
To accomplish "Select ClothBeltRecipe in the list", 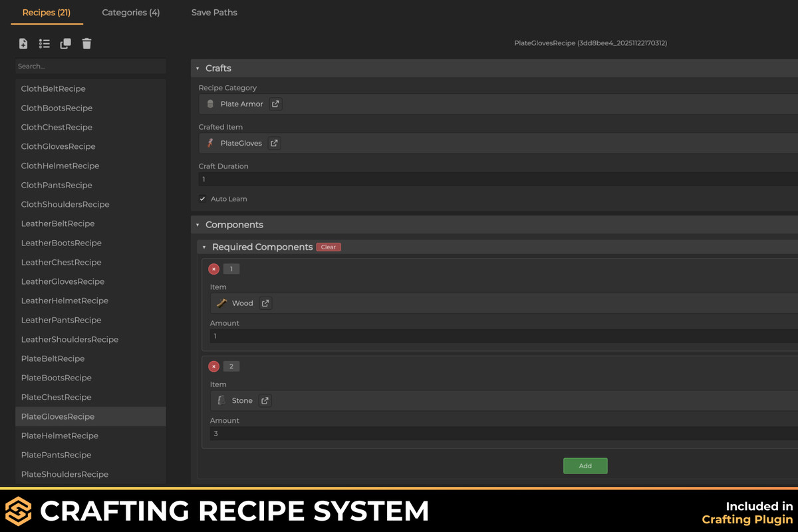I will [90, 88].
